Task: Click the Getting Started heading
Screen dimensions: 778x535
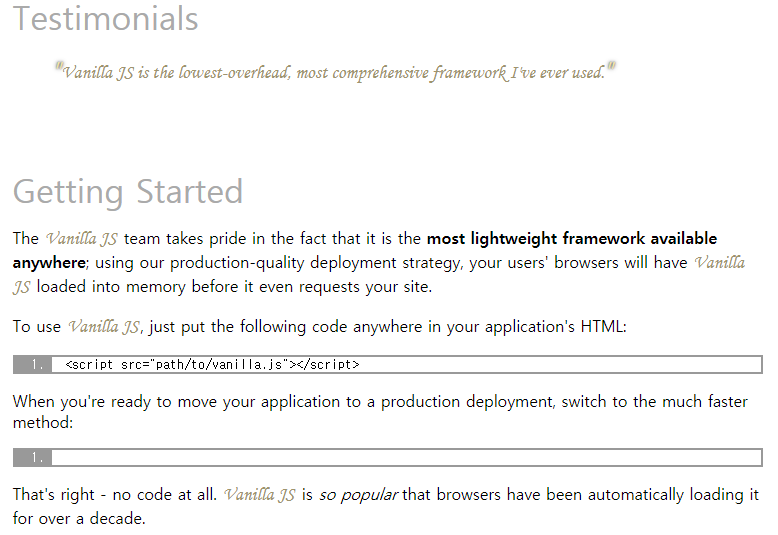Action: click(128, 192)
